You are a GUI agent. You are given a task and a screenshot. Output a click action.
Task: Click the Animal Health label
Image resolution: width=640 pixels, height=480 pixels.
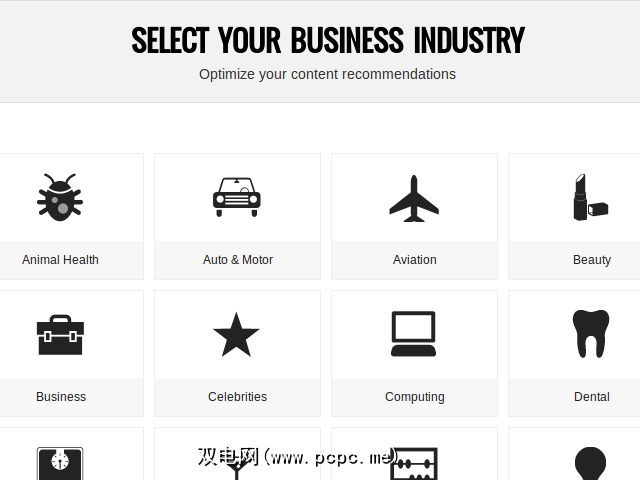(x=60, y=260)
